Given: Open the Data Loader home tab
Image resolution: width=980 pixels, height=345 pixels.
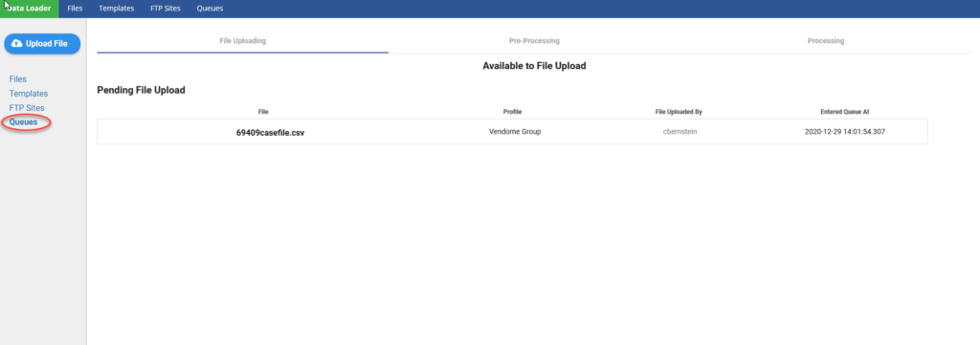Looking at the screenshot, I should coord(30,9).
